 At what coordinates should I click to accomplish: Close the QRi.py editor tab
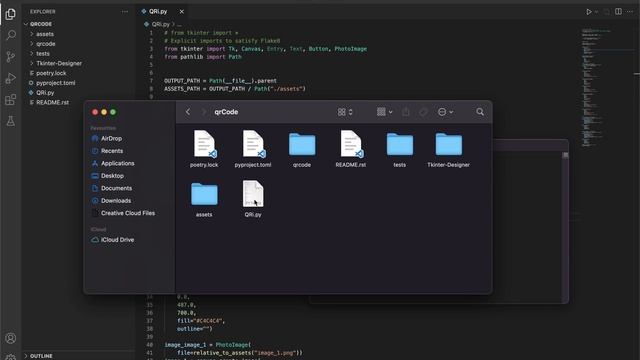coord(182,12)
